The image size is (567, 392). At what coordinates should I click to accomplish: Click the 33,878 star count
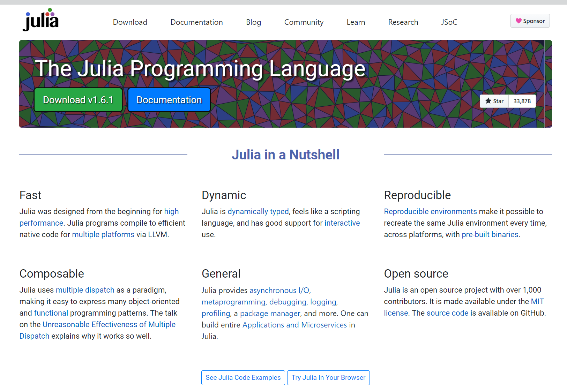522,101
